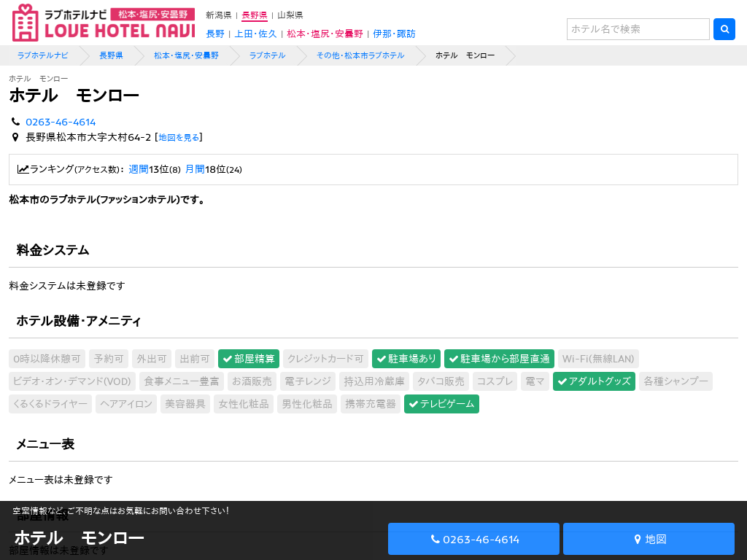This screenshot has height=560, width=747.
Task: Click the 0時以降休憩可 amenity tag
Action: pyautogui.click(x=47, y=359)
